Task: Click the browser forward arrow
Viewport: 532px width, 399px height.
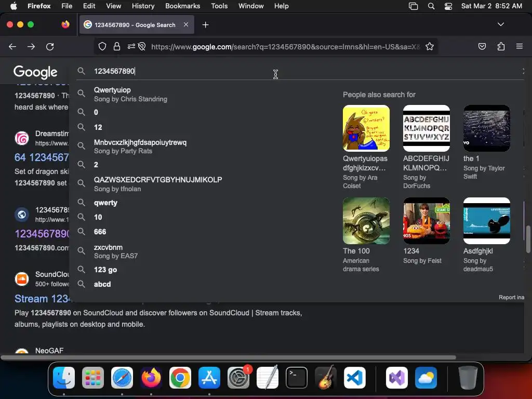Action: click(x=31, y=46)
